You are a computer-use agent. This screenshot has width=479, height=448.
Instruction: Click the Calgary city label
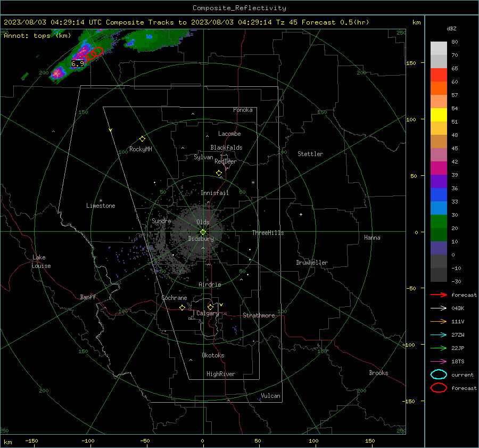(208, 313)
